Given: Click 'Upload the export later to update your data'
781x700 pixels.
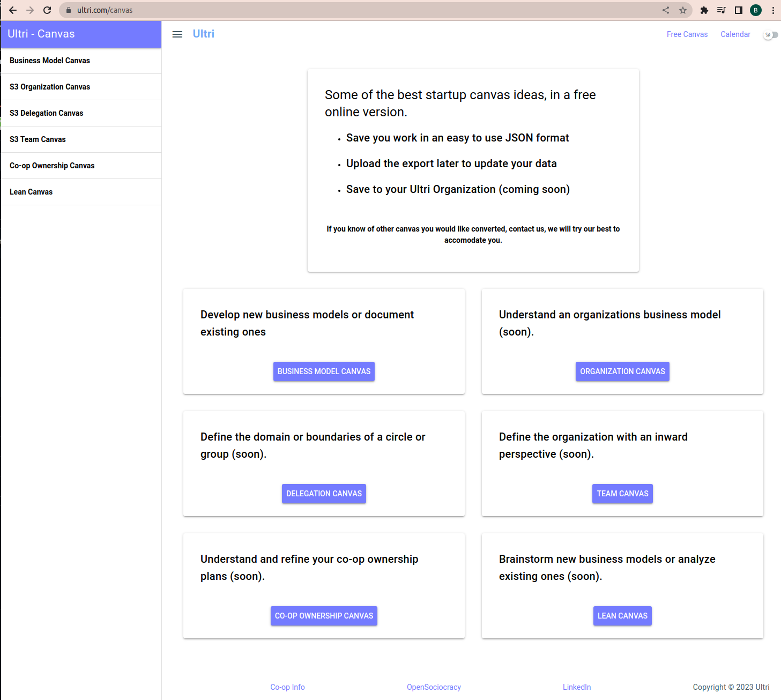Looking at the screenshot, I should [x=451, y=163].
